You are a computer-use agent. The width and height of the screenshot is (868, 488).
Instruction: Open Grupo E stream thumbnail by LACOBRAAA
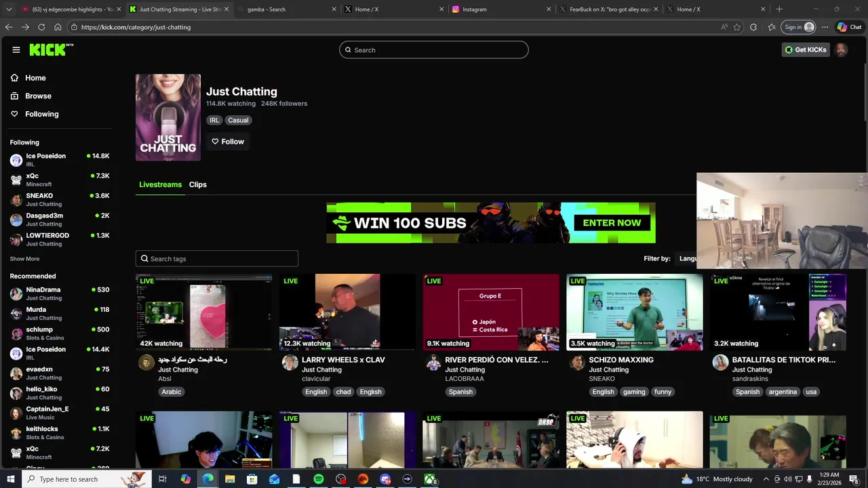point(491,312)
